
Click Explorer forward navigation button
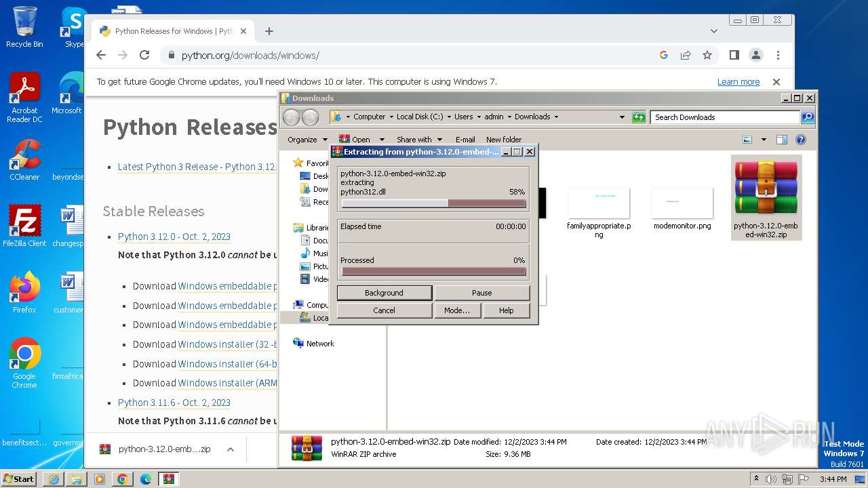pos(310,117)
